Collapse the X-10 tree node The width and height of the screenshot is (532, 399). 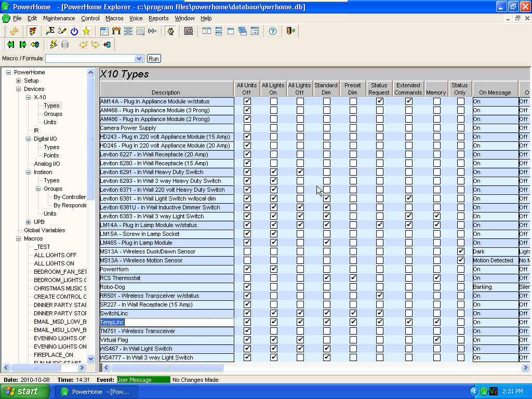(x=28, y=97)
